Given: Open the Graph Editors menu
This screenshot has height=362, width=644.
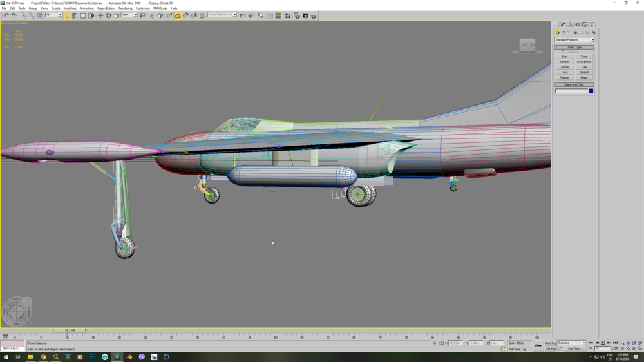Looking at the screenshot, I should pos(106,8).
